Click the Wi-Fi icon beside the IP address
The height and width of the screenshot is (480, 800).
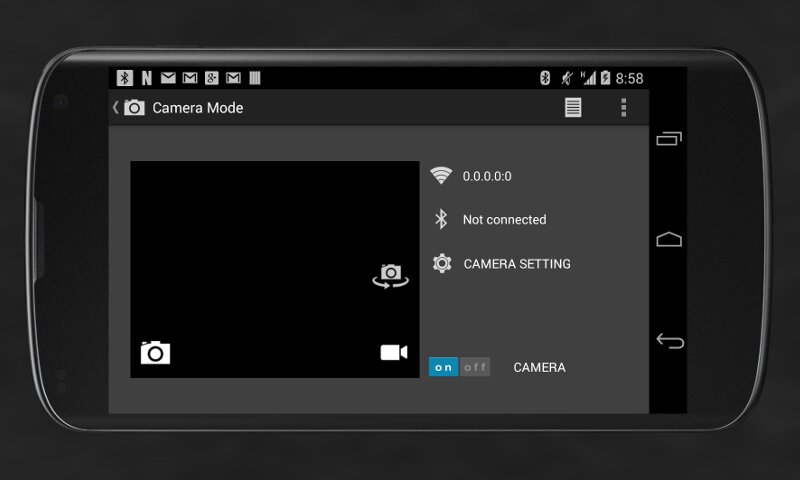441,176
